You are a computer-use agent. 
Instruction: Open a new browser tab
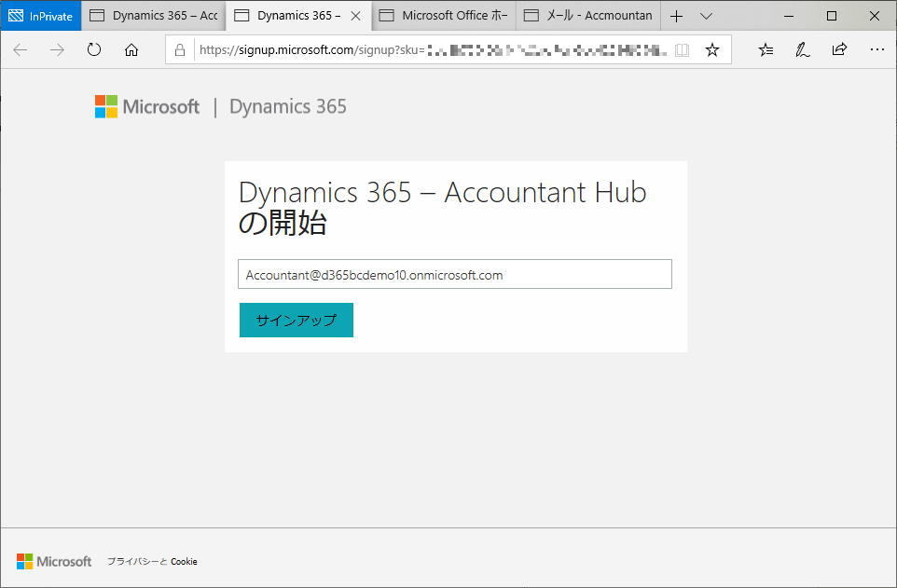(676, 16)
